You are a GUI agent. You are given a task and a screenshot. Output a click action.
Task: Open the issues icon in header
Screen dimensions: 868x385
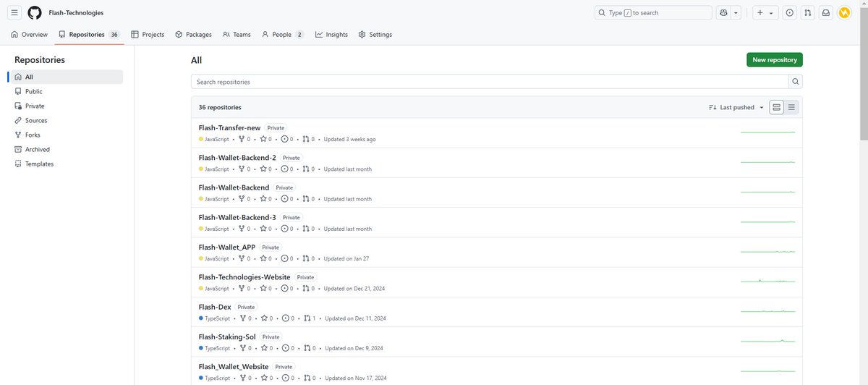click(x=789, y=12)
